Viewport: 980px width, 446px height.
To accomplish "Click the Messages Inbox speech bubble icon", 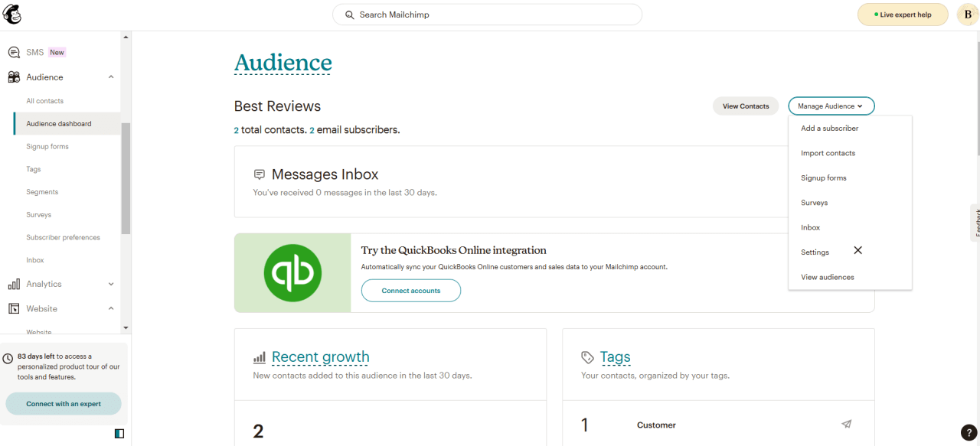I will 260,174.
